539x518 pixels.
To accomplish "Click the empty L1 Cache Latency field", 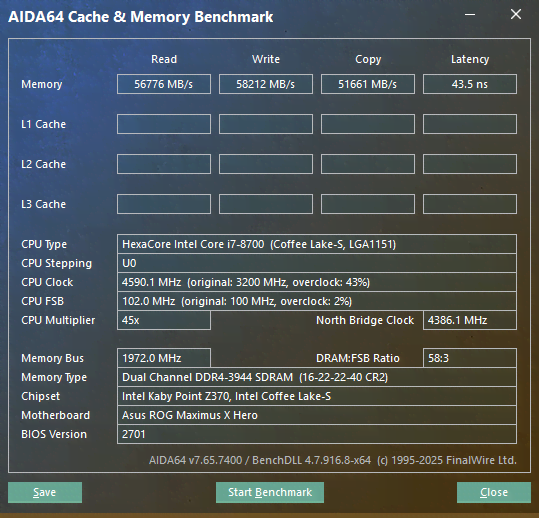I will (470, 124).
